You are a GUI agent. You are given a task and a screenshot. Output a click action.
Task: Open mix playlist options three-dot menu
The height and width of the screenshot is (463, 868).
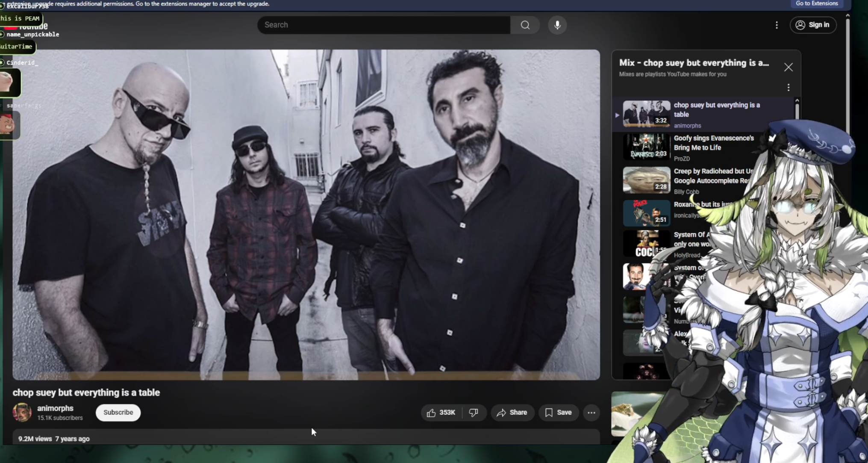(x=788, y=88)
